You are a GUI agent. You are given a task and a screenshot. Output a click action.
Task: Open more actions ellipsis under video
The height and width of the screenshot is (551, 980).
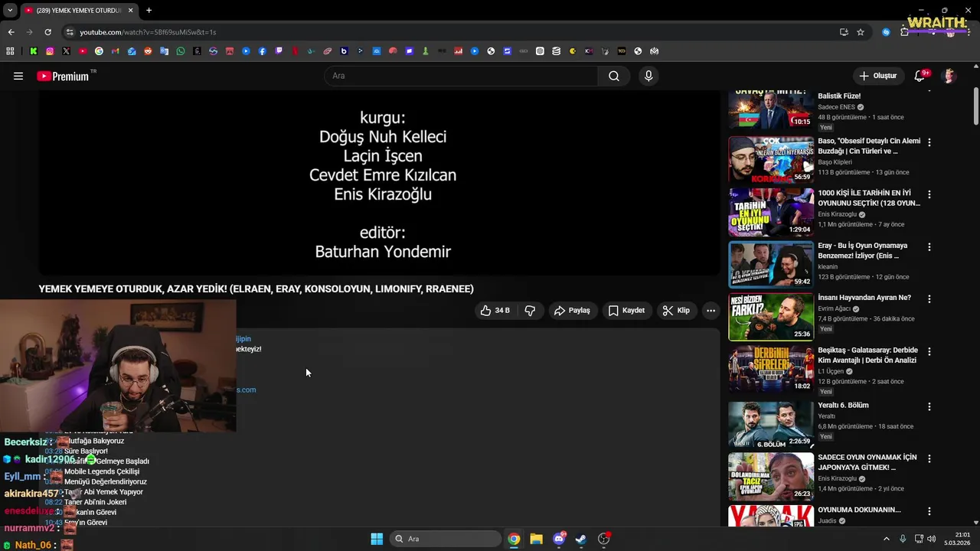click(x=710, y=311)
